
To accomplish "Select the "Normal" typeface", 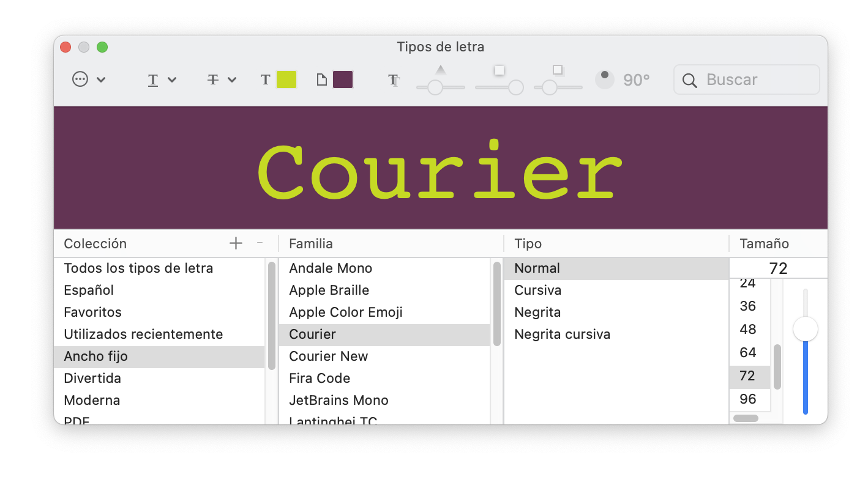I will [x=616, y=268].
